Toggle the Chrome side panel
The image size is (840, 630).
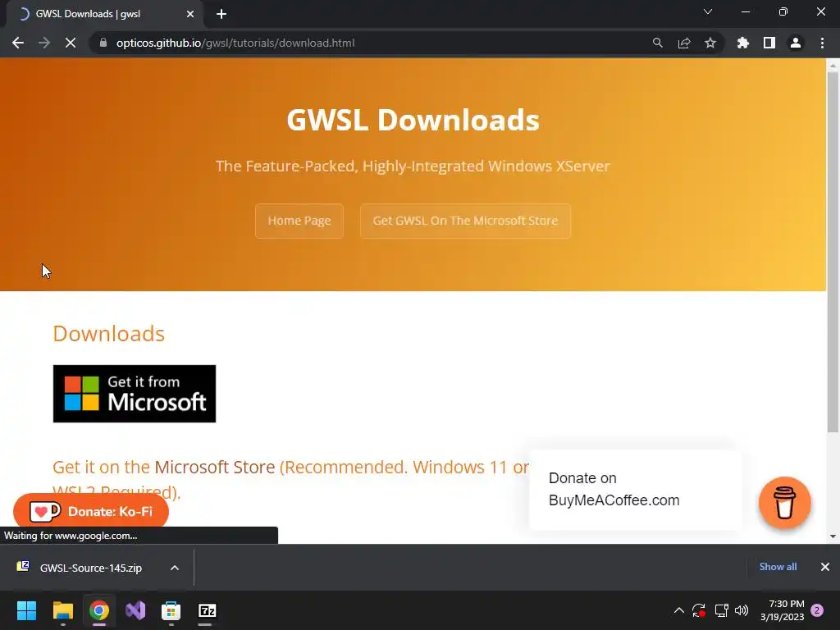point(769,43)
